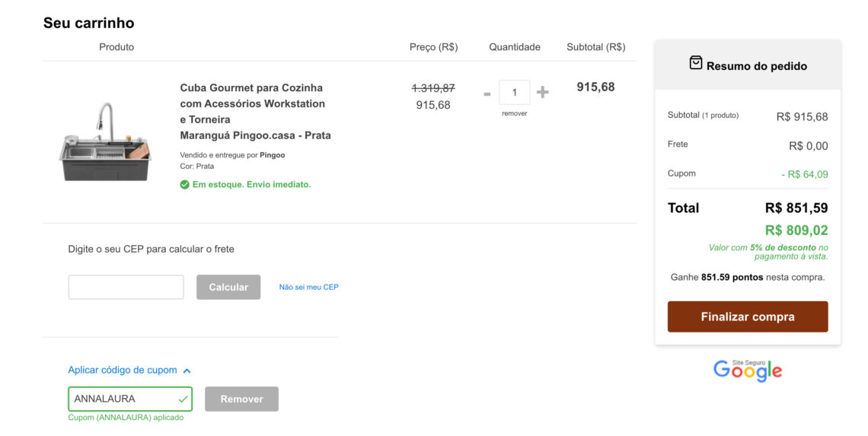Toggle the Aplicar código de cupom section
The width and height of the screenshot is (868, 436).
(123, 370)
